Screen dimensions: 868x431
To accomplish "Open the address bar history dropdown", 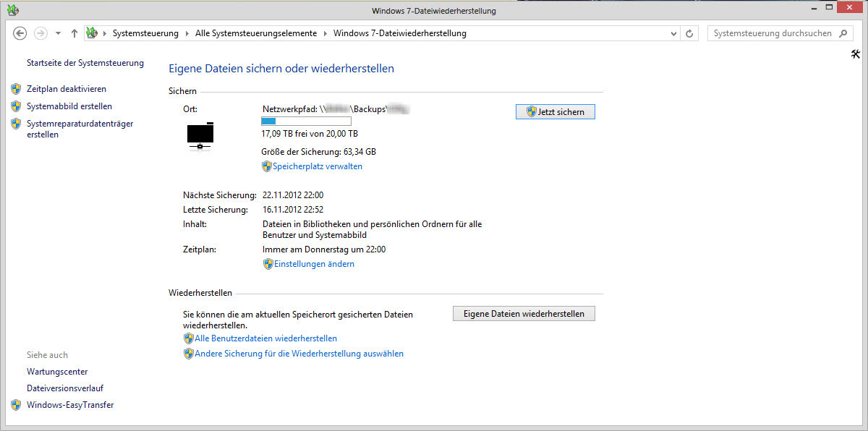I will [x=674, y=34].
